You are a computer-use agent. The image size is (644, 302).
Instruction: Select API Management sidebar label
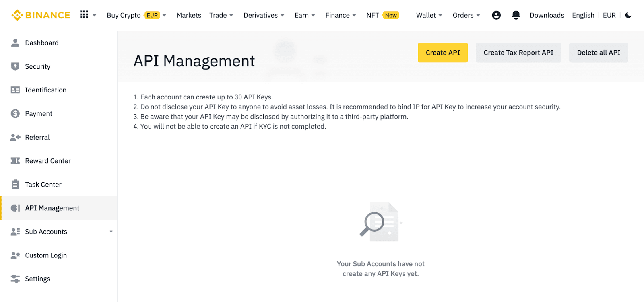coord(52,208)
